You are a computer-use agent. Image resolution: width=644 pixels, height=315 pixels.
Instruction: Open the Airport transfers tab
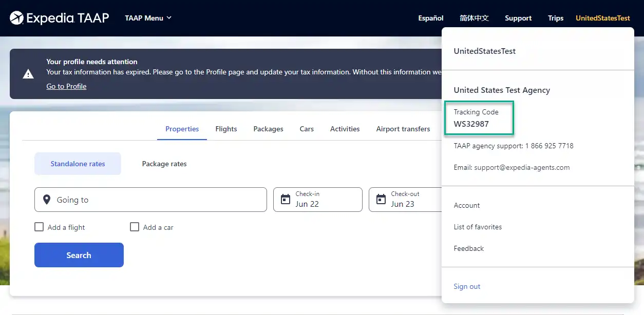tap(403, 129)
